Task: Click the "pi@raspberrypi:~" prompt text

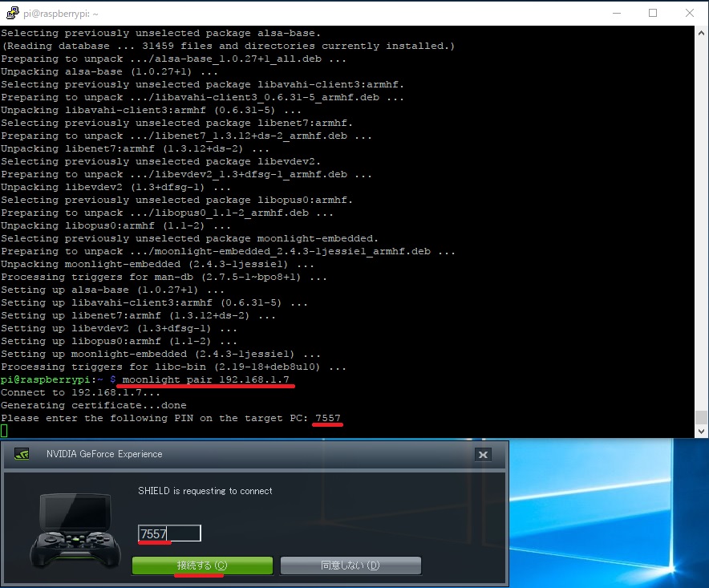Action: [52, 379]
